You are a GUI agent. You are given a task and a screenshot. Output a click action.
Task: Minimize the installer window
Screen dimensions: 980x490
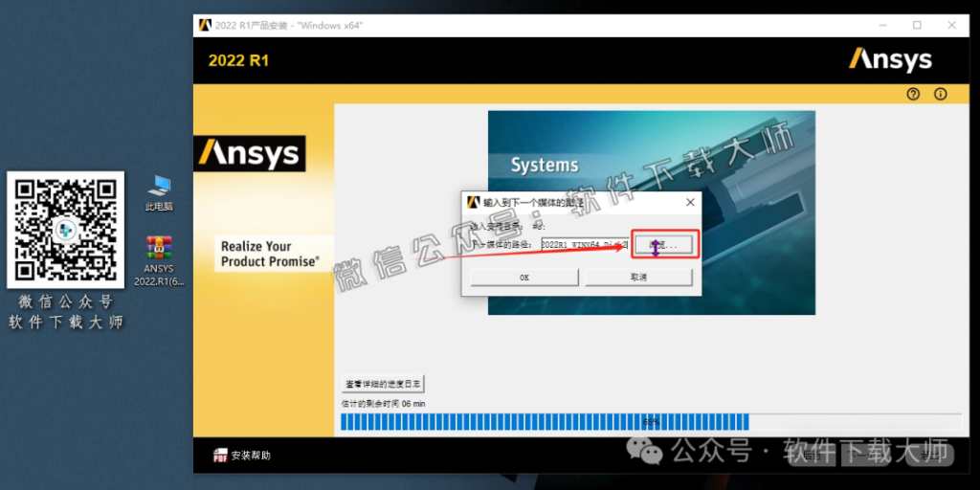tap(882, 25)
